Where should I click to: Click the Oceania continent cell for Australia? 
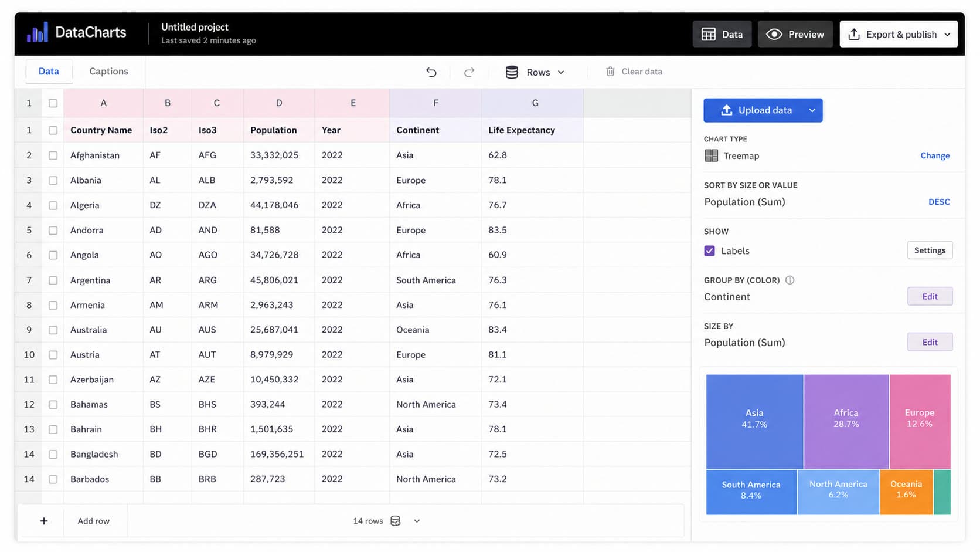435,330
